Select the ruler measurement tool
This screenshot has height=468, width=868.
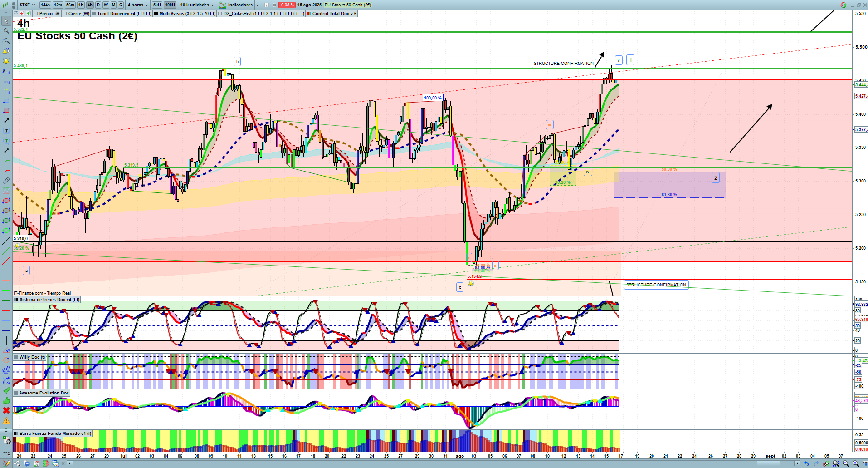pos(6,181)
